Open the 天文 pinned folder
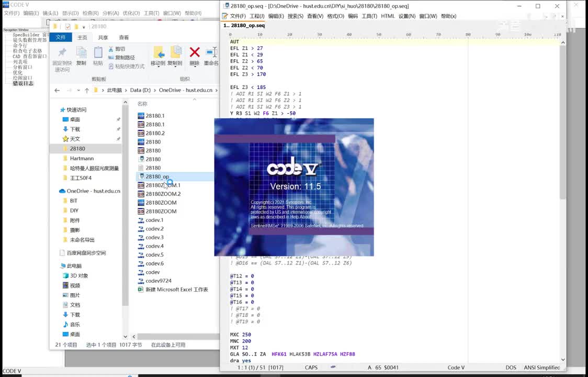This screenshot has height=377, width=588. point(71,139)
